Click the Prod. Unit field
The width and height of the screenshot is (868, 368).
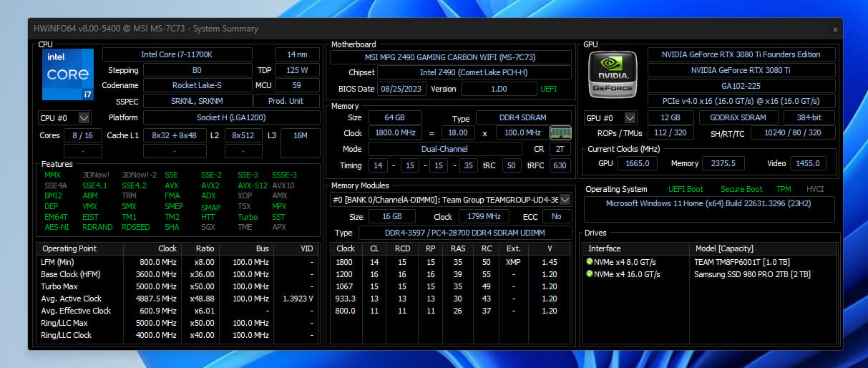287,101
